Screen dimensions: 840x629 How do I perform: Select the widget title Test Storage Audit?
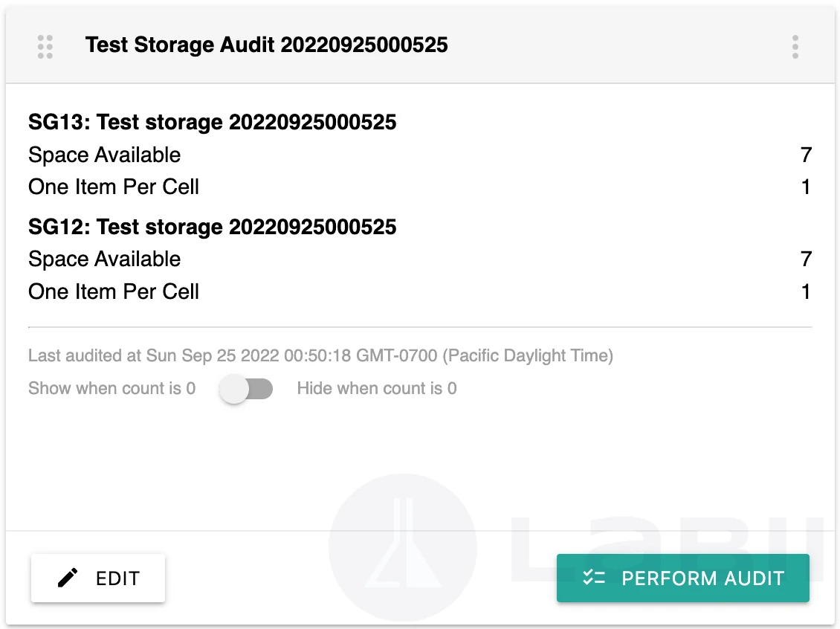266,45
